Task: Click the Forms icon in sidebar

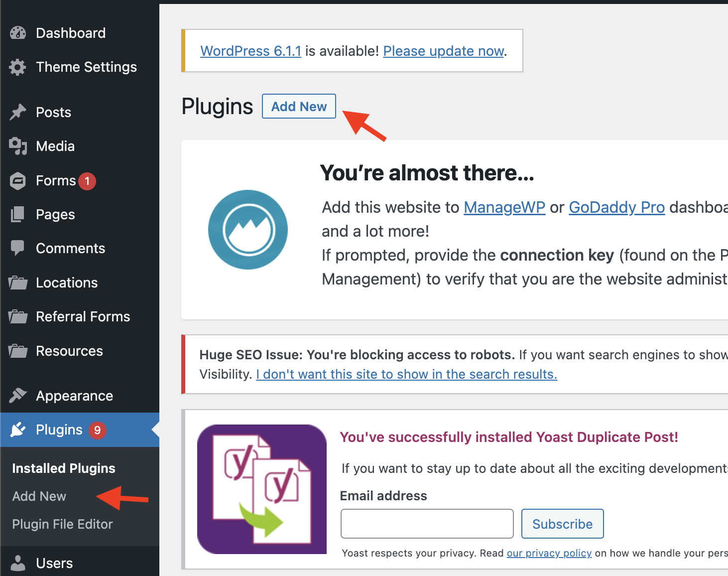Action: [18, 181]
